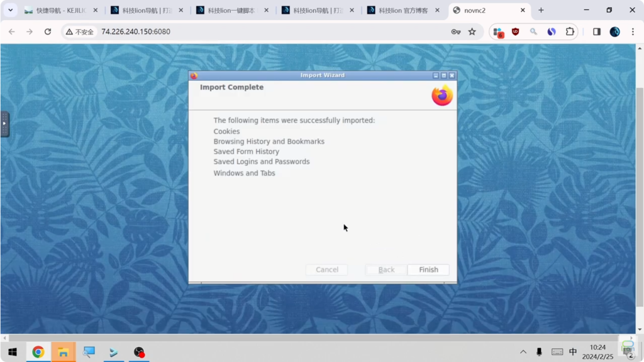The image size is (644, 362).
Task: Click the Chrome profile avatar
Action: (615, 31)
